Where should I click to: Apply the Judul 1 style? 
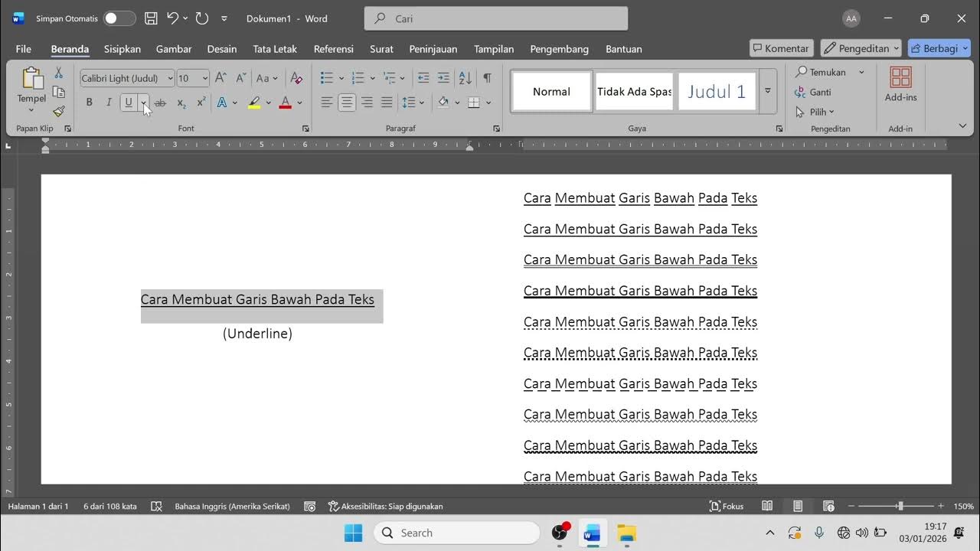[717, 92]
